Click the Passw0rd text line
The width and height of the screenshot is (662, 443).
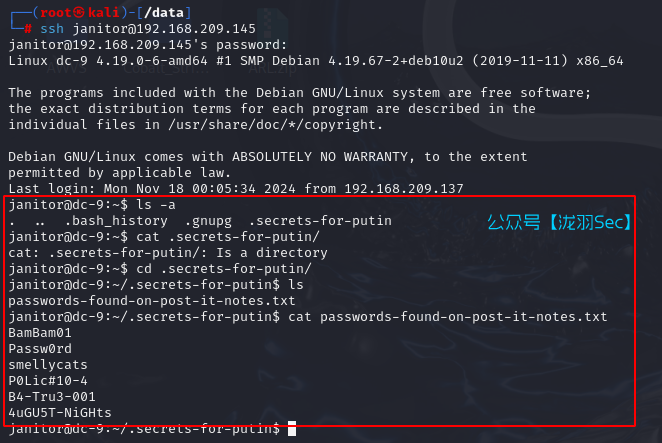click(40, 349)
